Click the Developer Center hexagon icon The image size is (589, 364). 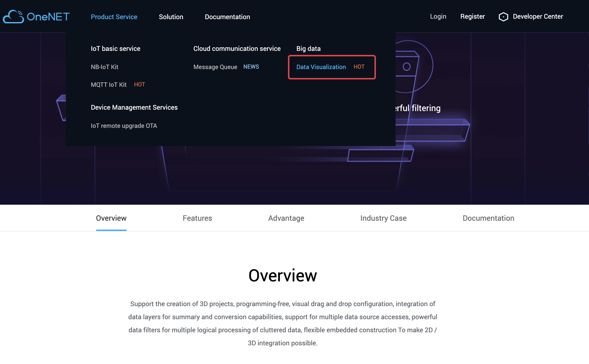click(x=503, y=17)
